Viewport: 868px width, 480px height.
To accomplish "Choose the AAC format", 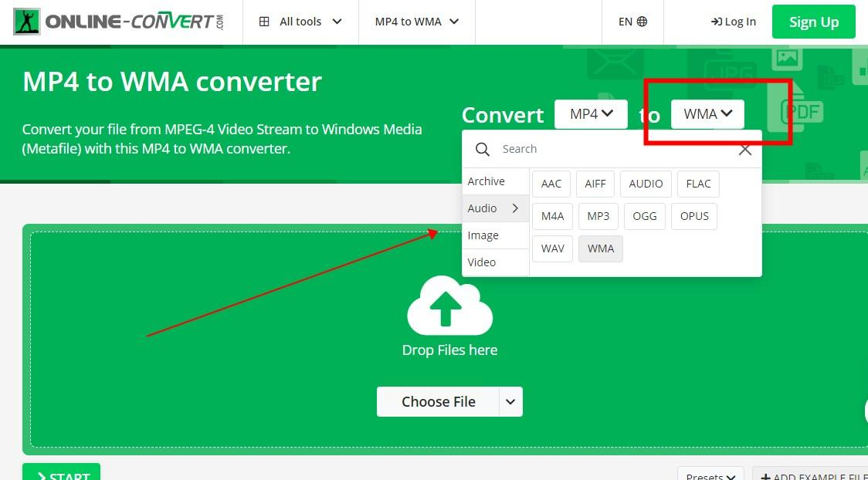I will tap(551, 184).
